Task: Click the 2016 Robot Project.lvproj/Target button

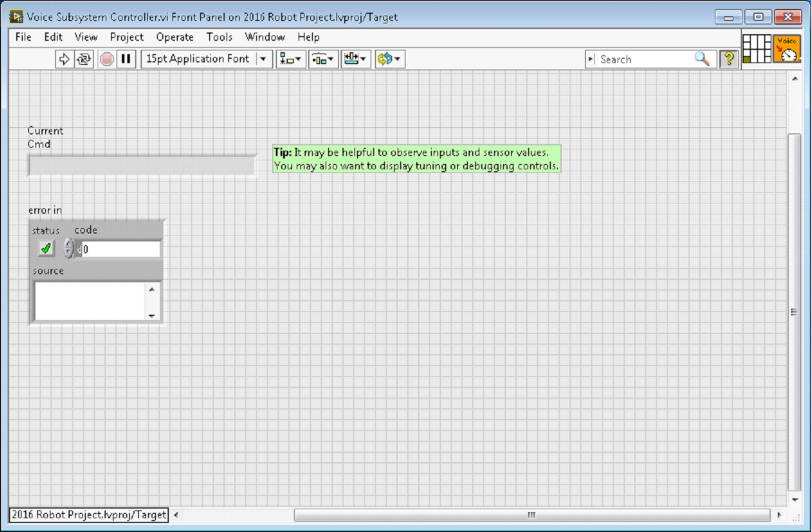Action: click(x=89, y=515)
